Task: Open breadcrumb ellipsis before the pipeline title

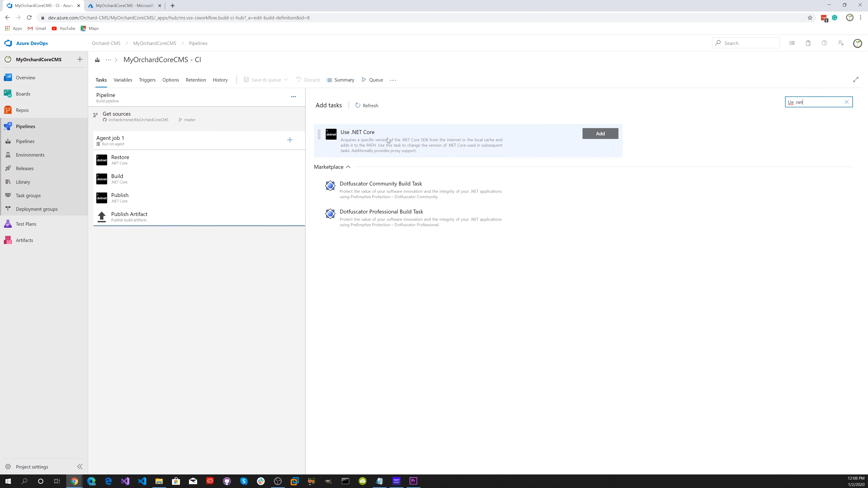Action: pyautogui.click(x=108, y=60)
